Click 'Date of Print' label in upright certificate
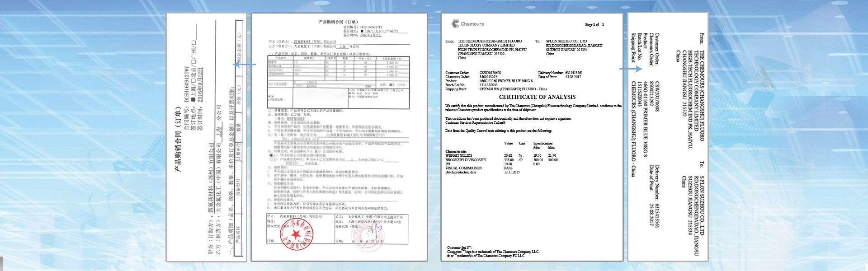868x271 pixels. click(547, 77)
